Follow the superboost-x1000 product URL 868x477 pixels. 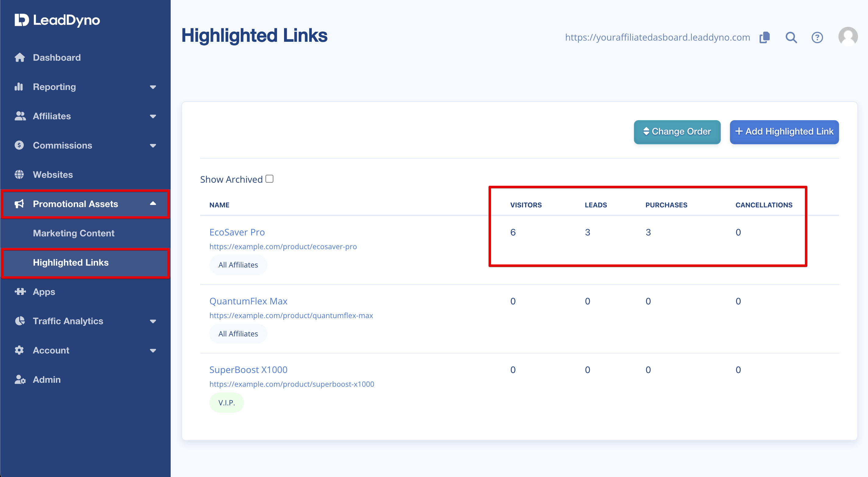point(292,384)
